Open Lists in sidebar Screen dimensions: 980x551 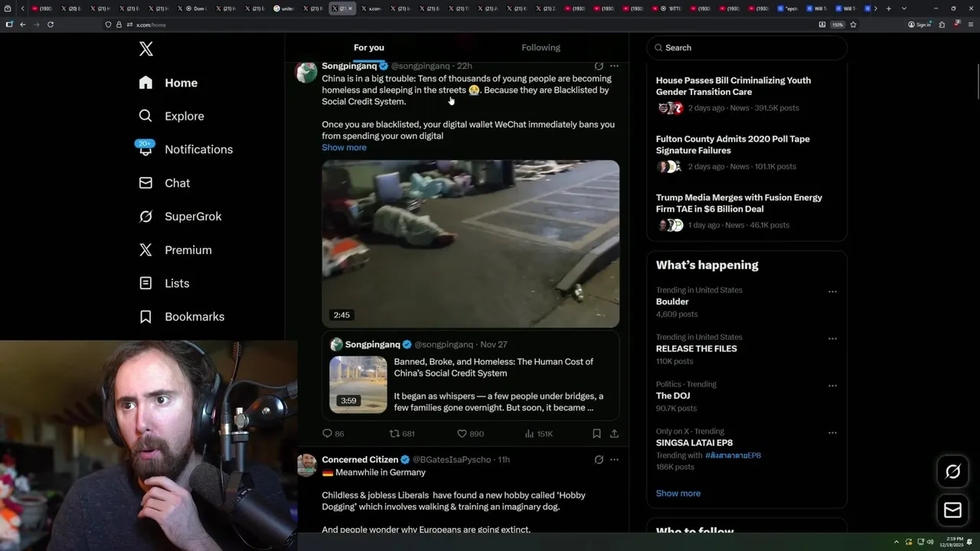(164, 283)
